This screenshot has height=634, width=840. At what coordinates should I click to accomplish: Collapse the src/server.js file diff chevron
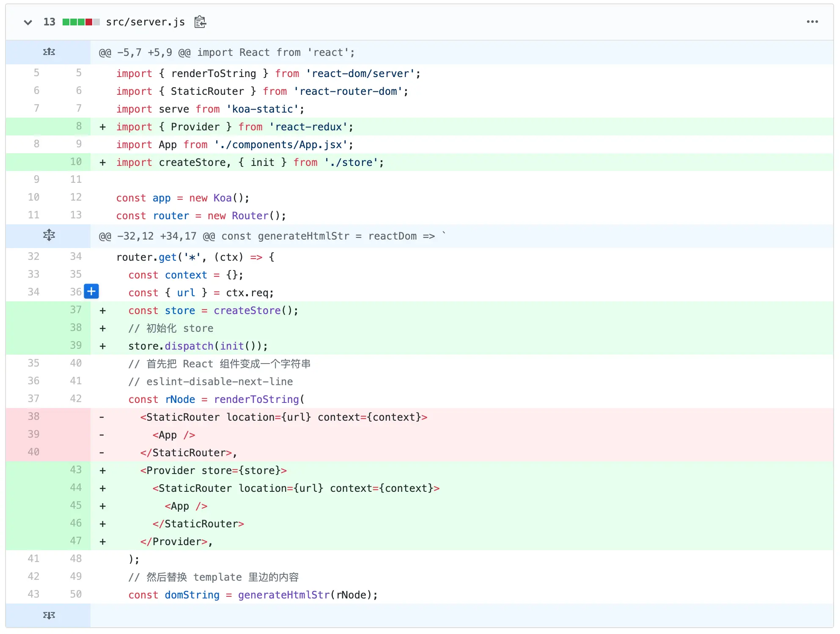(28, 22)
